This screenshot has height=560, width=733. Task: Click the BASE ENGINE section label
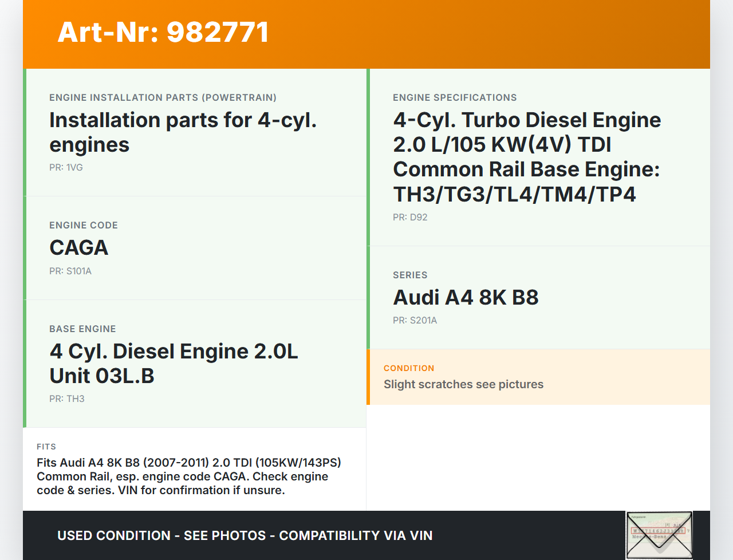pos(82,329)
